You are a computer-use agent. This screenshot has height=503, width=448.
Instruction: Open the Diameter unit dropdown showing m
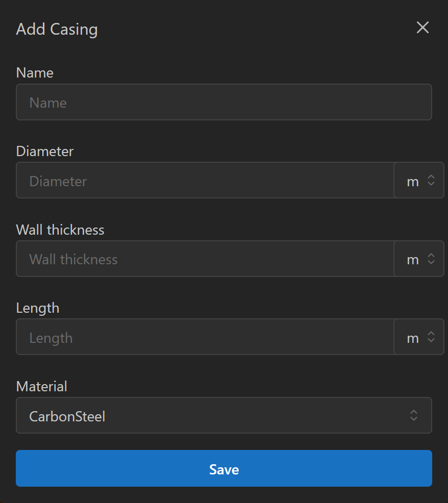419,180
